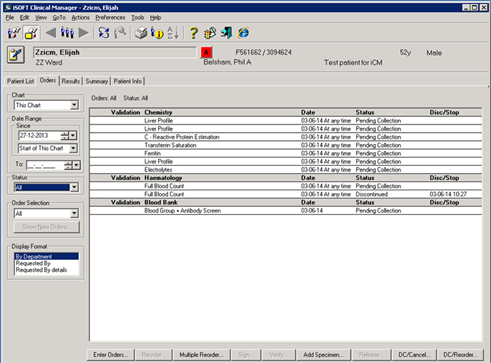Click the notepad pencil button beside patient name

pos(16,55)
